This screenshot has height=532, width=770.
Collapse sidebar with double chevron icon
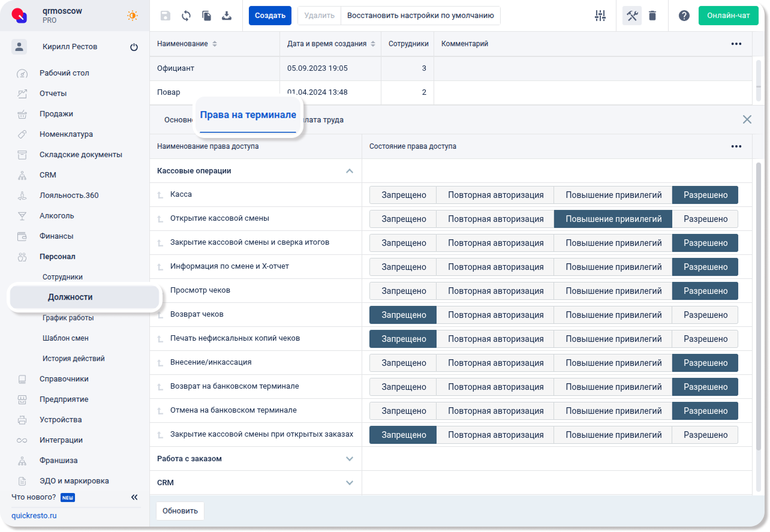[134, 497]
